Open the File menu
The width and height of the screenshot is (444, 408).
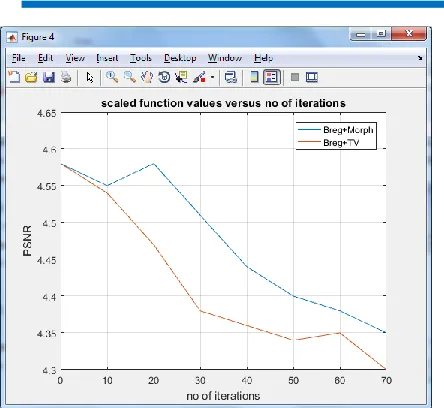[18, 58]
